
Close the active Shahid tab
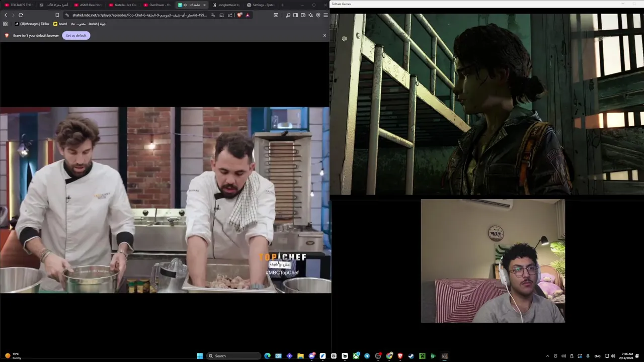tap(204, 5)
